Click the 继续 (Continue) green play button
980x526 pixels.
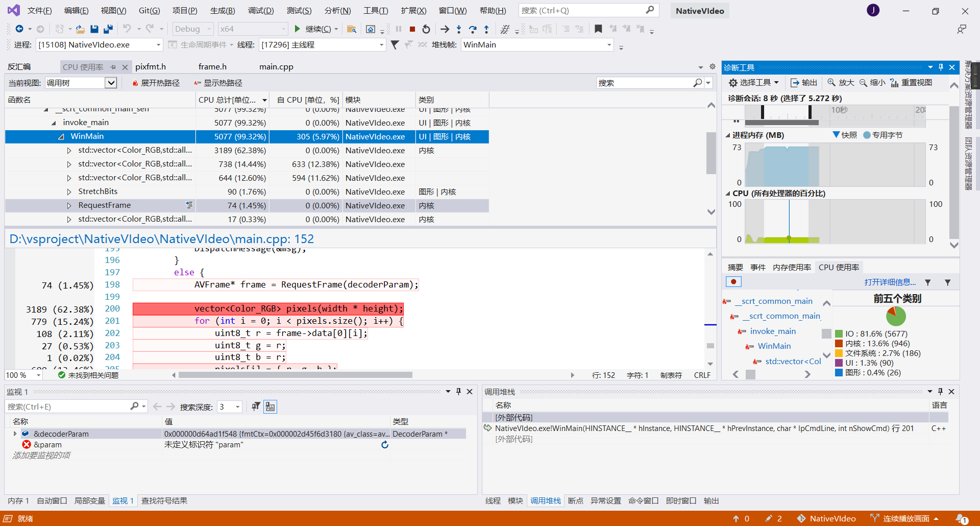click(x=298, y=29)
